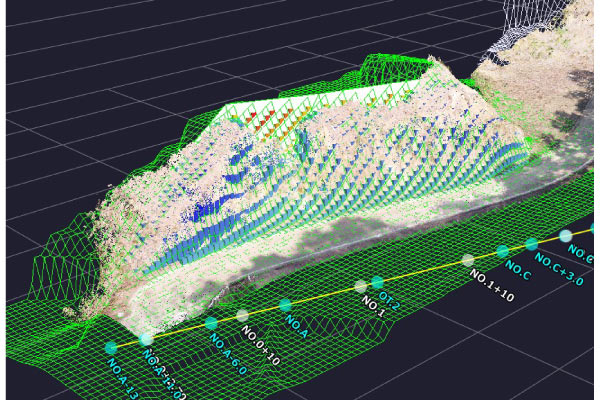Click the NO.A-6.0 cyan station point
The height and width of the screenshot is (400, 600).
(x=211, y=323)
